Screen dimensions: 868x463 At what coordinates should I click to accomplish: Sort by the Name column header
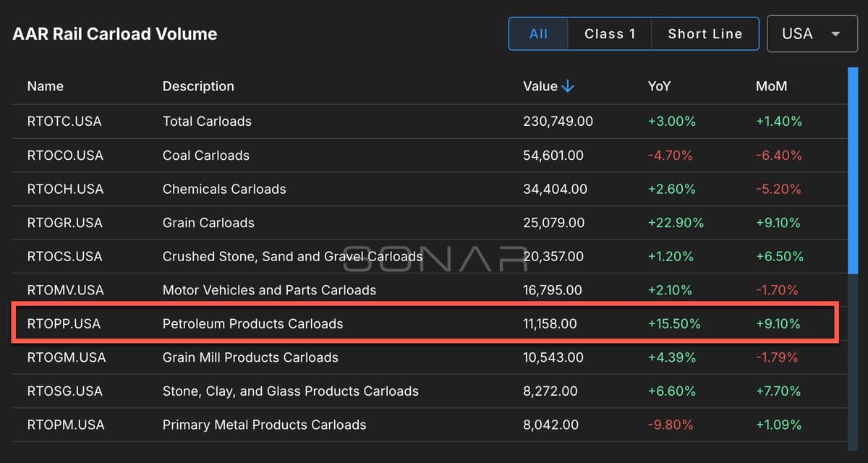click(46, 86)
